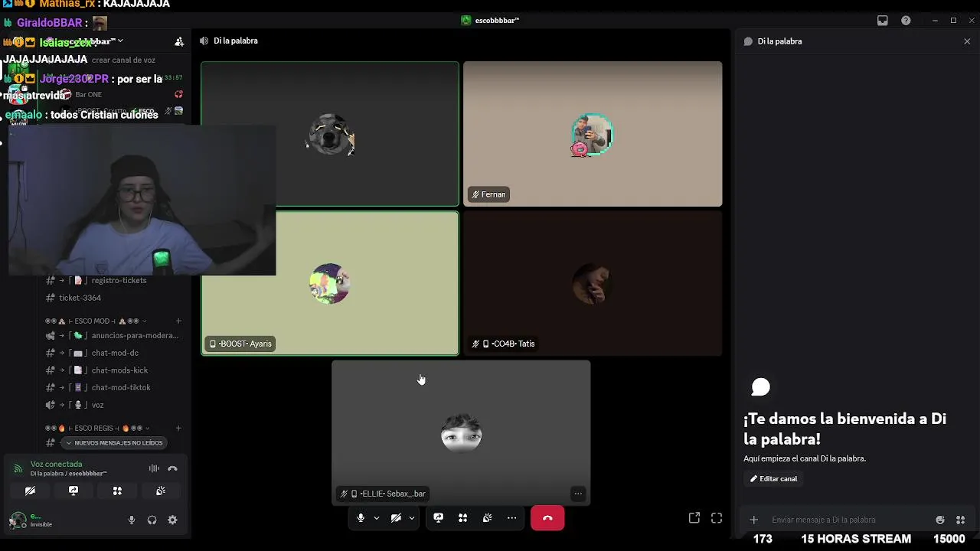Open Voz conectada connection details
This screenshot has height=551, width=980.
pos(56,464)
